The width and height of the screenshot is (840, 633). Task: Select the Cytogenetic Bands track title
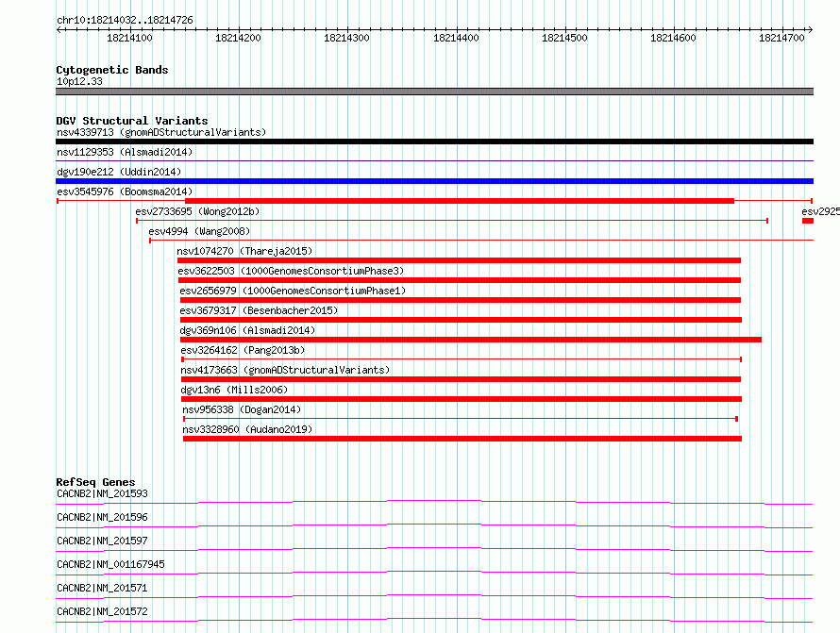tap(112, 70)
